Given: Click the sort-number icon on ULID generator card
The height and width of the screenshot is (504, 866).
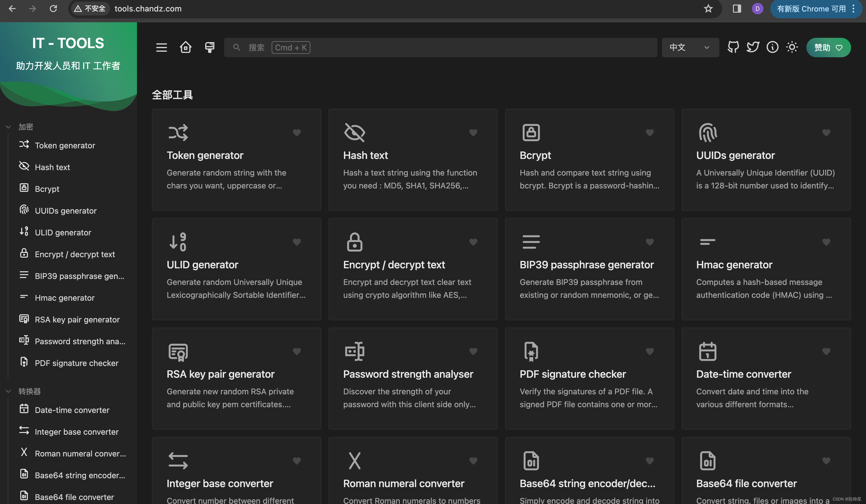Looking at the screenshot, I should pos(178,242).
